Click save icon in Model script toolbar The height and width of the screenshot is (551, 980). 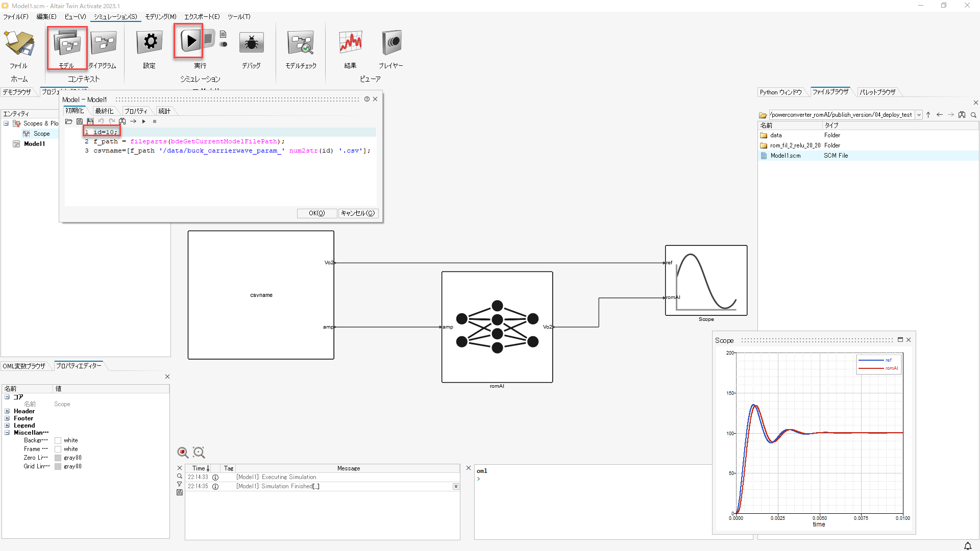[80, 121]
